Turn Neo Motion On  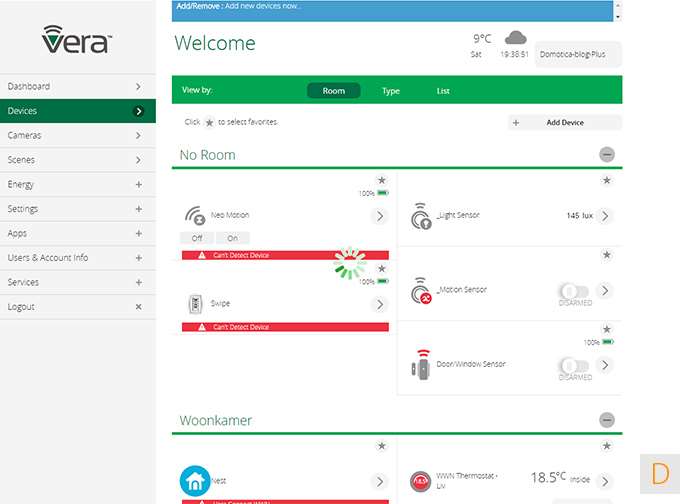(x=233, y=238)
